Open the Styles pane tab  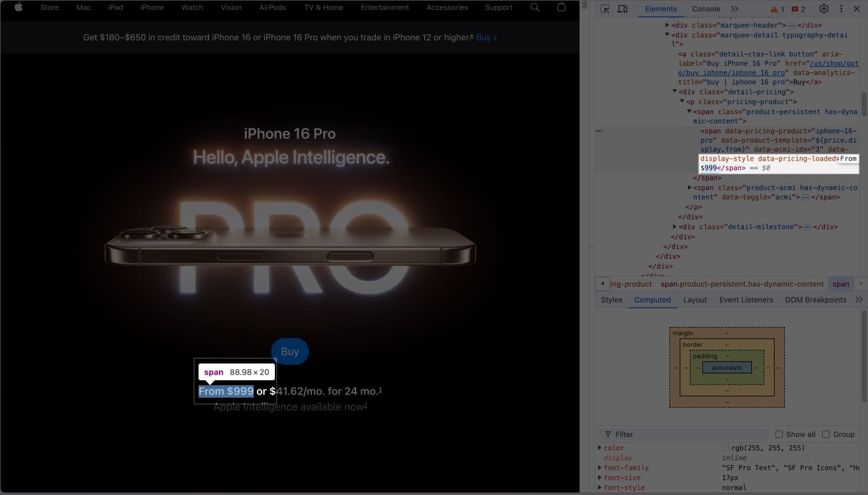(611, 300)
